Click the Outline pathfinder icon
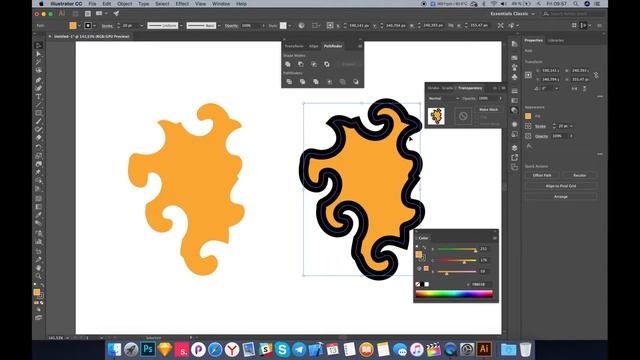Viewport: 640px width, 360px height. (x=342, y=82)
